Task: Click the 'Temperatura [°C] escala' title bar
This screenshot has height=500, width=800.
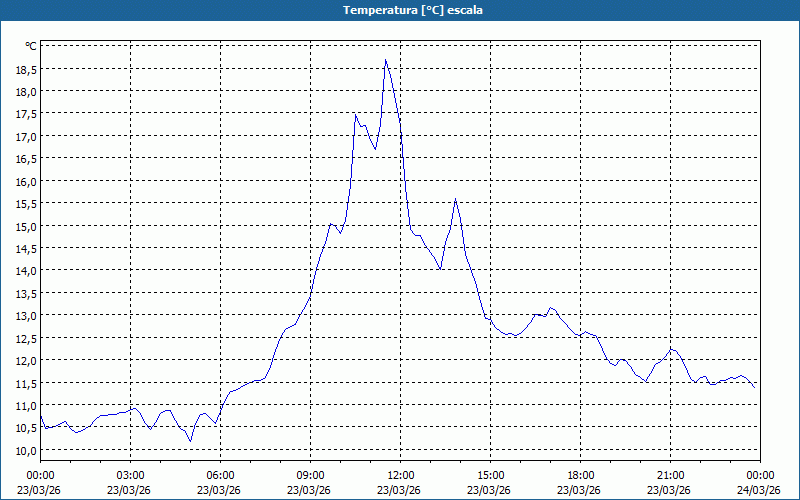Action: click(400, 10)
